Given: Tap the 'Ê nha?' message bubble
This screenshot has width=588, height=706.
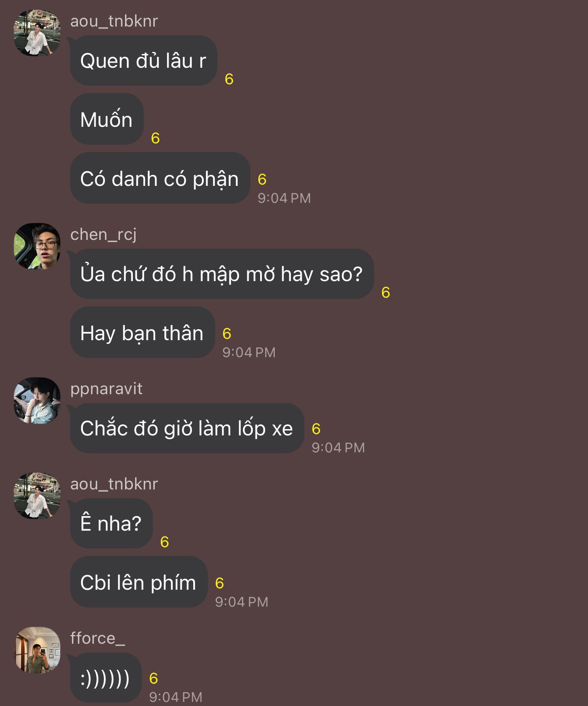Looking at the screenshot, I should [x=111, y=523].
